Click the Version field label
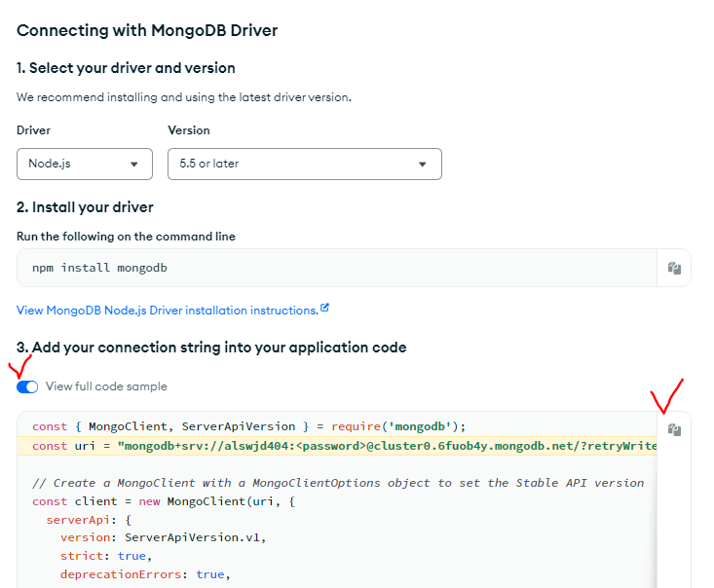 coord(189,130)
